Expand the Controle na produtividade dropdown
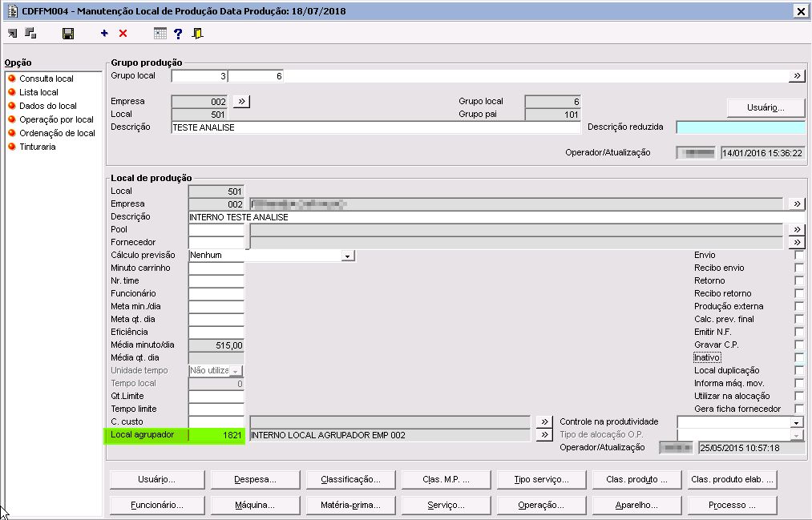Screen dimensions: 812x520 pos(797,422)
